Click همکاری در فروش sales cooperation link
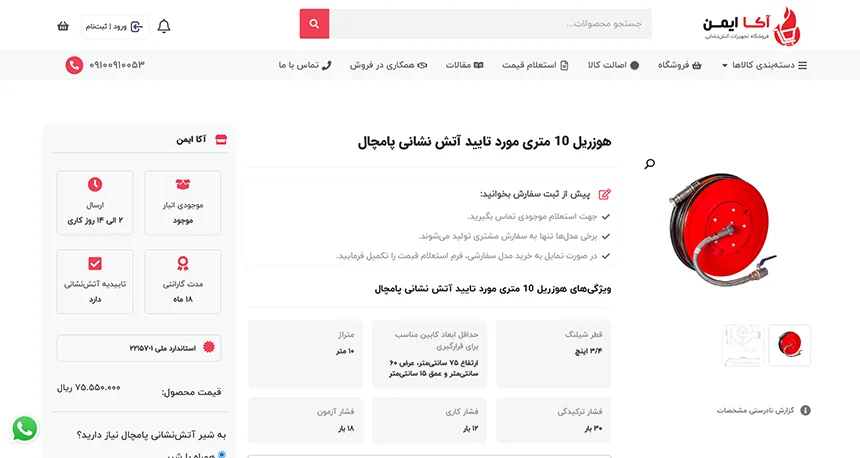Image resolution: width=860 pixels, height=458 pixels. pyautogui.click(x=388, y=65)
